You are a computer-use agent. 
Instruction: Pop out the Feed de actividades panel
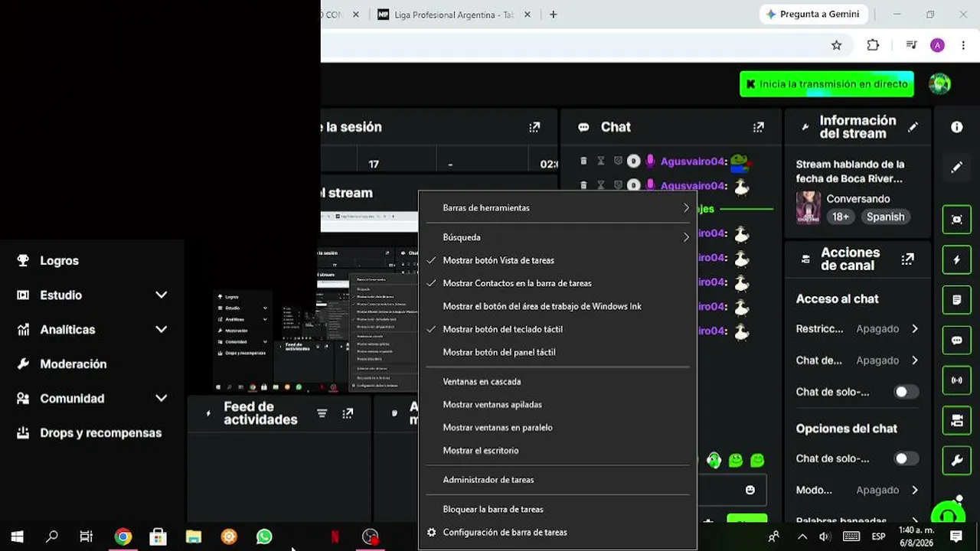click(348, 413)
